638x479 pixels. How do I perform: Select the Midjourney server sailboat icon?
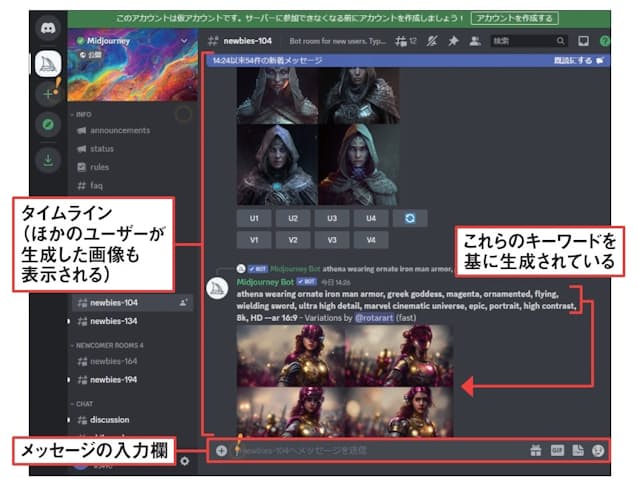click(48, 64)
